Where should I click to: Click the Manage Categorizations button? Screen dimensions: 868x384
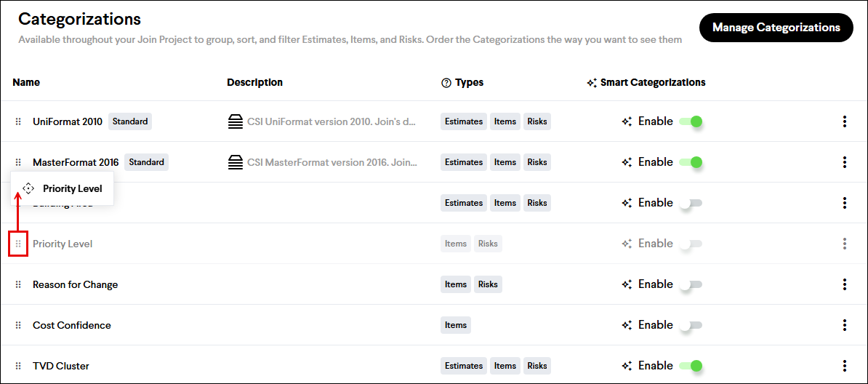click(776, 28)
